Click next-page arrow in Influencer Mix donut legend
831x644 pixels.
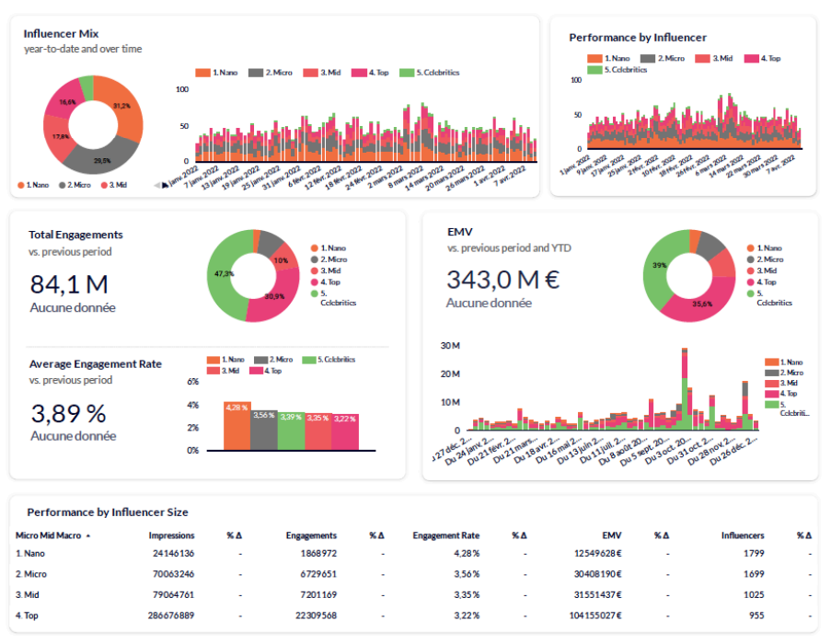coord(166,185)
